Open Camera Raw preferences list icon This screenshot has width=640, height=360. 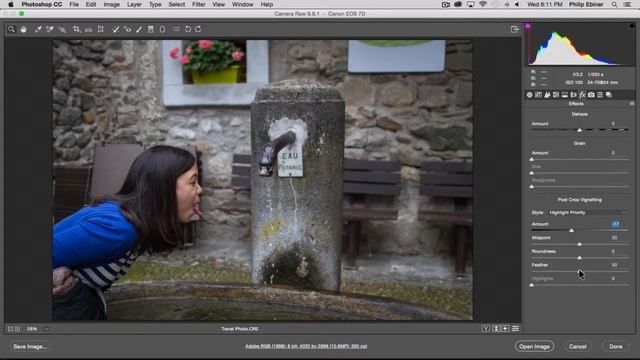pos(176,29)
